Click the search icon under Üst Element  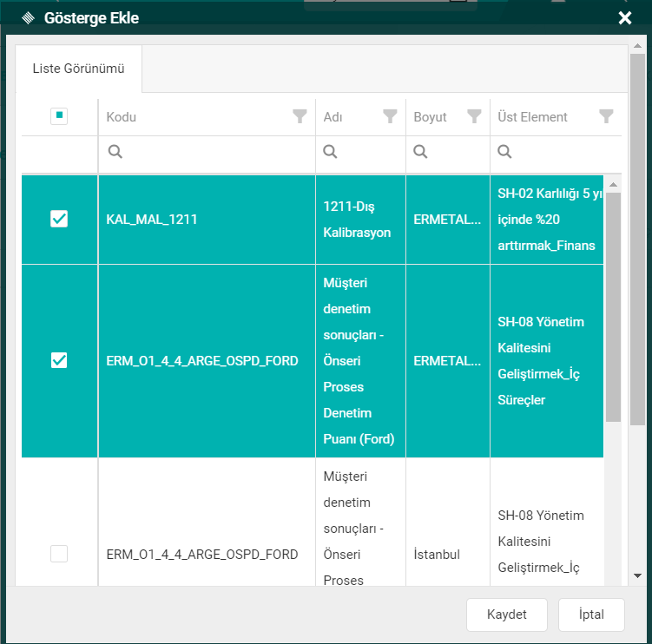(x=504, y=152)
